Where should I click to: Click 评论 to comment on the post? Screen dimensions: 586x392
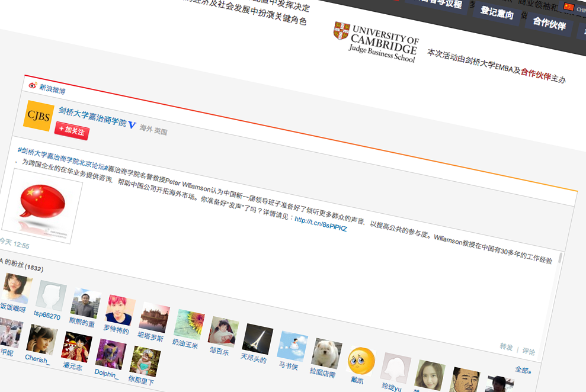click(529, 351)
